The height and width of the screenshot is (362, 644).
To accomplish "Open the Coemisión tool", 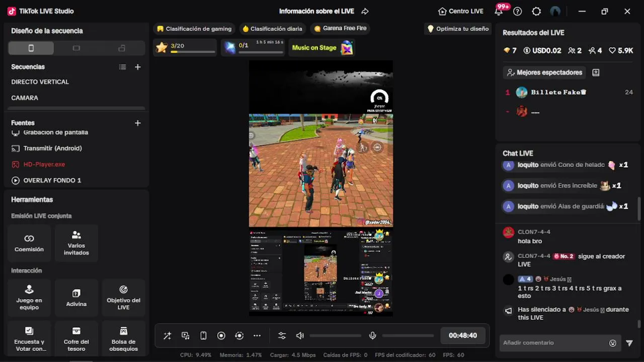I will (x=29, y=243).
